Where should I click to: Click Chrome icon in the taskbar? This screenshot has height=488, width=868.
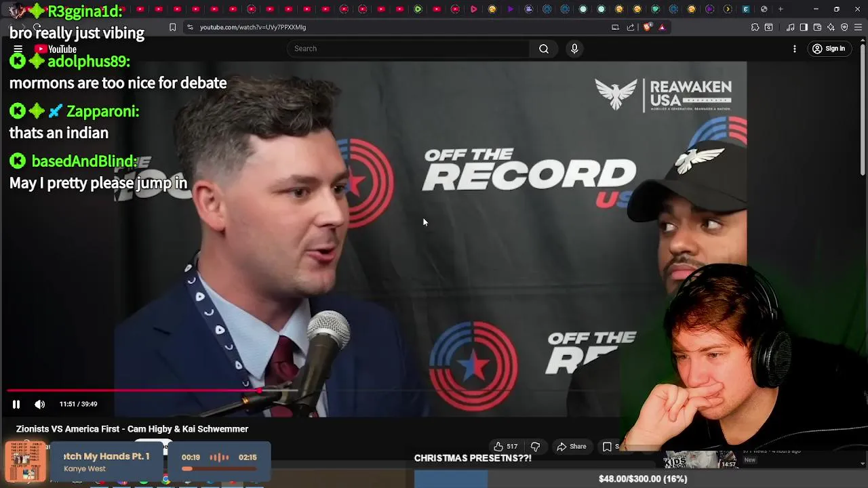(165, 480)
